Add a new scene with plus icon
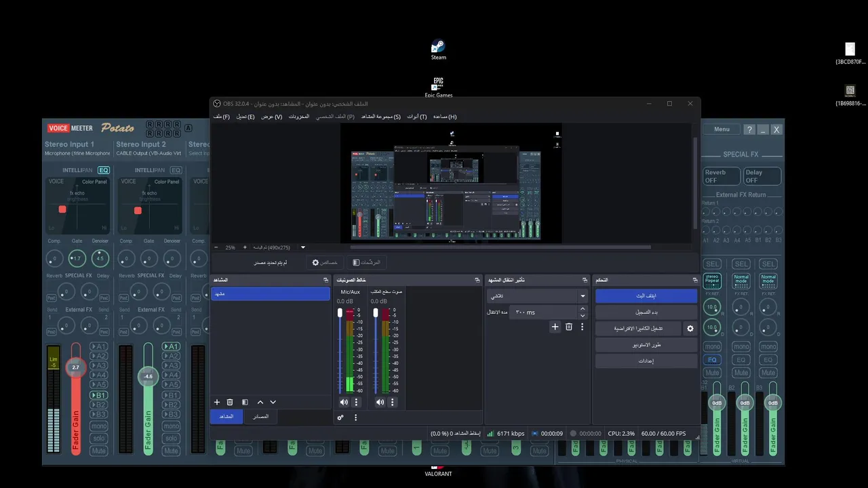The height and width of the screenshot is (488, 868). [217, 402]
